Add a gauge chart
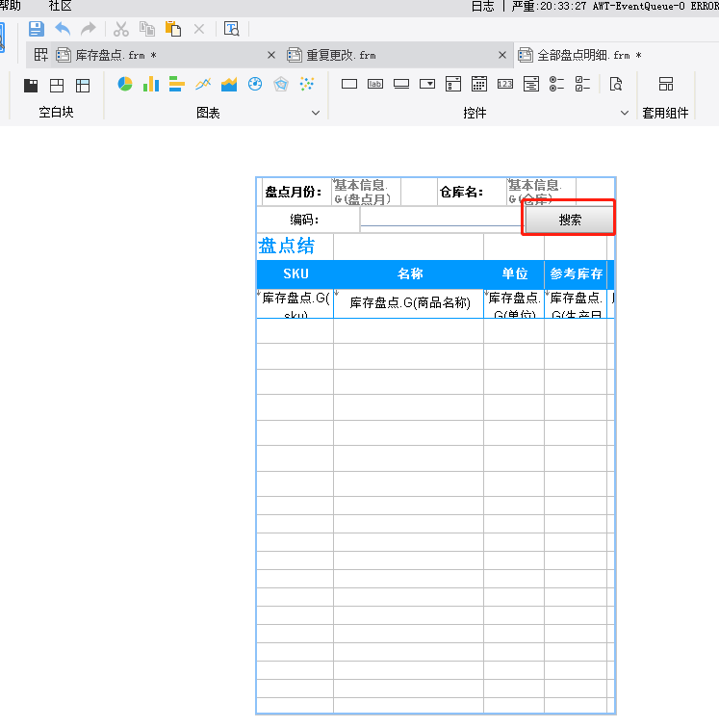This screenshot has width=719, height=728. [x=255, y=85]
